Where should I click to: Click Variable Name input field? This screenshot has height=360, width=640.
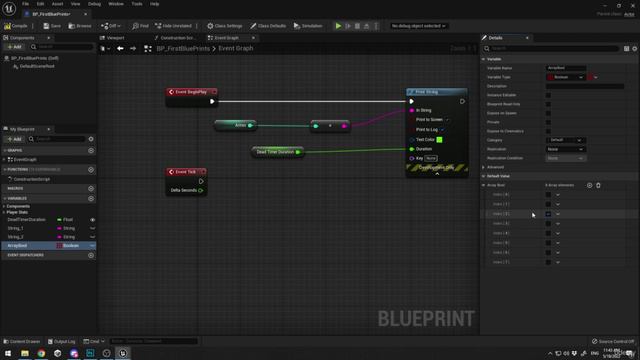click(x=566, y=68)
